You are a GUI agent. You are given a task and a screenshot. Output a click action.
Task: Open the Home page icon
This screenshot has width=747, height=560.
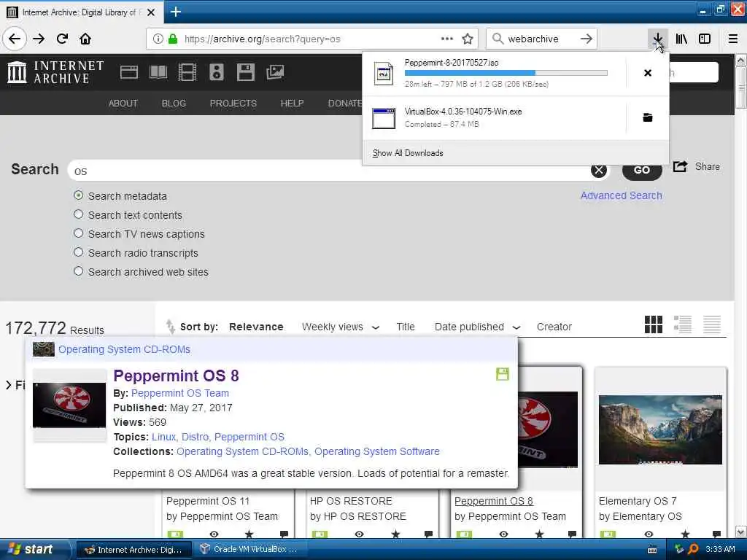click(85, 39)
